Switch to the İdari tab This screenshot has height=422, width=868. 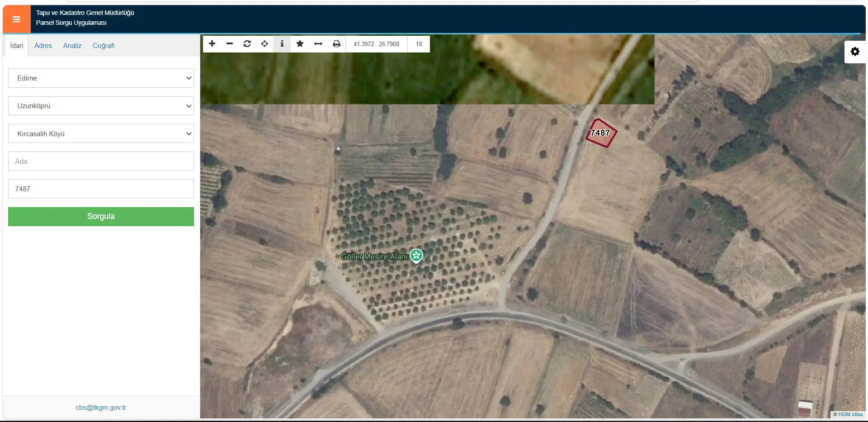coord(17,46)
